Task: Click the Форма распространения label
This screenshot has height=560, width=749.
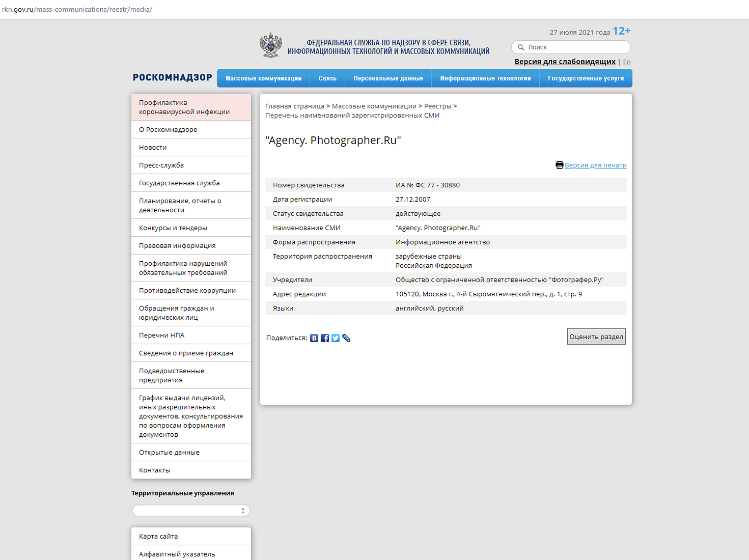Action: [x=314, y=242]
